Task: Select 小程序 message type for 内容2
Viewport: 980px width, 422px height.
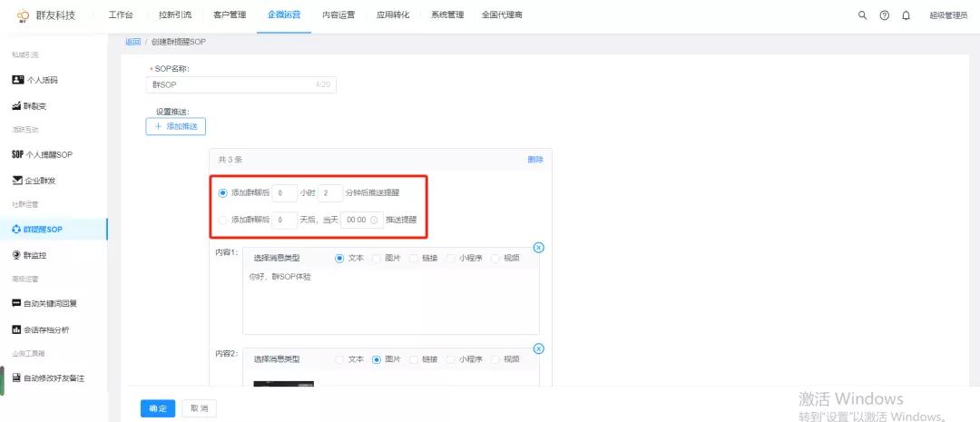Action: pos(450,359)
